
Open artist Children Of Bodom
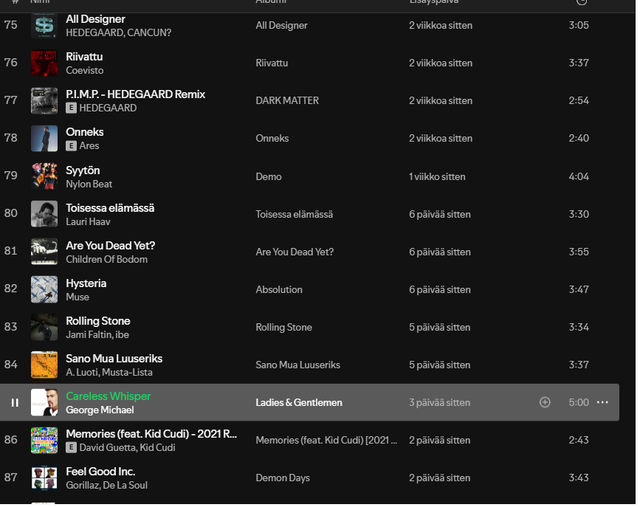point(107,259)
